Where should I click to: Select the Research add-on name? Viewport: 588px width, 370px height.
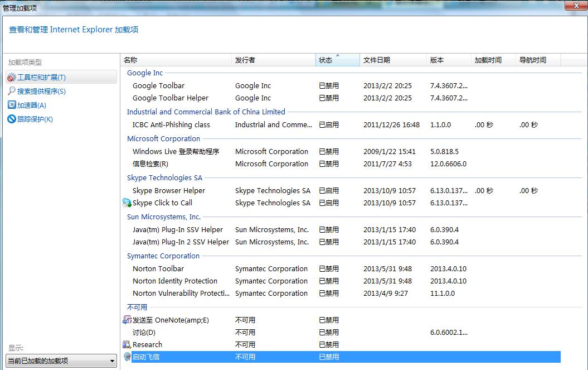click(147, 344)
